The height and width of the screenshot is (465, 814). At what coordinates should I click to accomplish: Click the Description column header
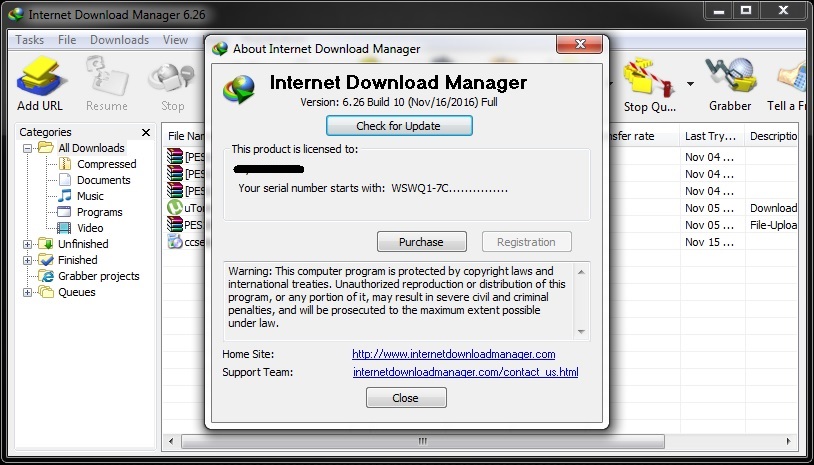click(772, 136)
